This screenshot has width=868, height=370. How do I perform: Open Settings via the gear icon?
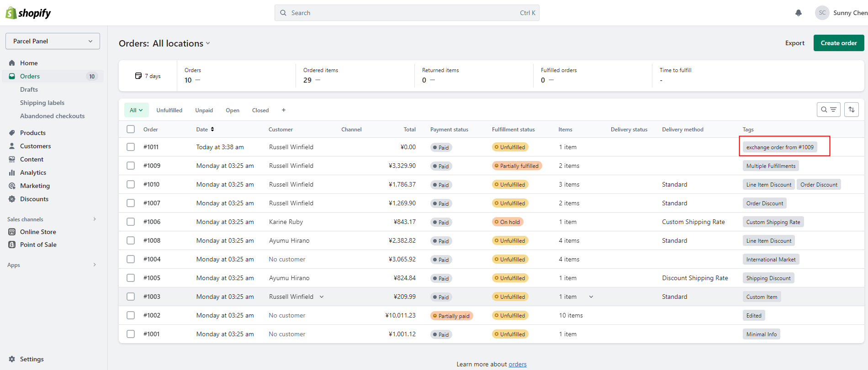[x=12, y=359]
